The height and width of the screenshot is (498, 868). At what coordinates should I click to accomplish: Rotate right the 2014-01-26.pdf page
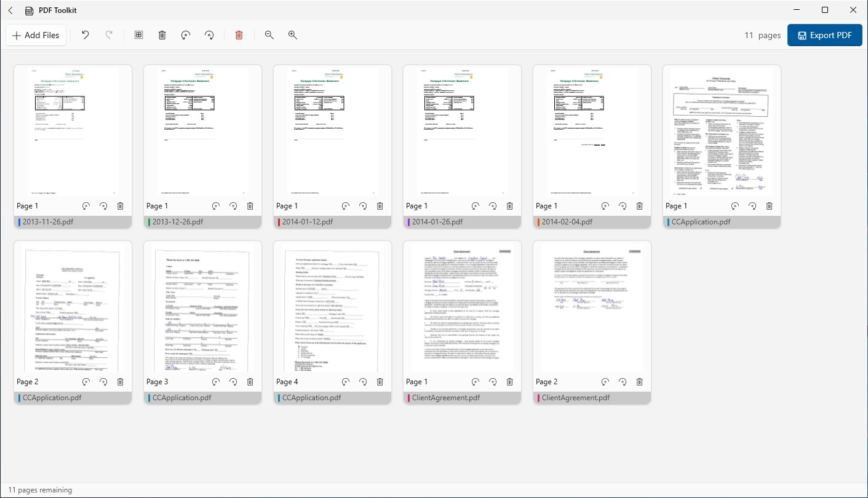tap(493, 206)
